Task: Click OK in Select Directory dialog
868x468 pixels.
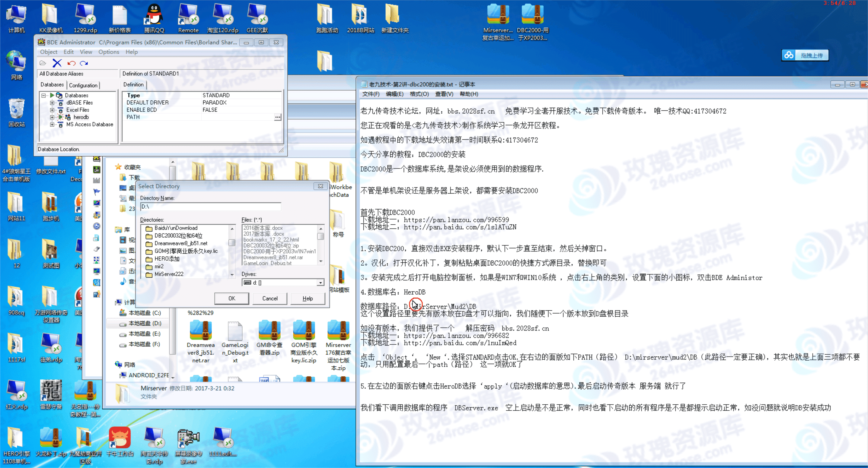Action: [x=231, y=298]
